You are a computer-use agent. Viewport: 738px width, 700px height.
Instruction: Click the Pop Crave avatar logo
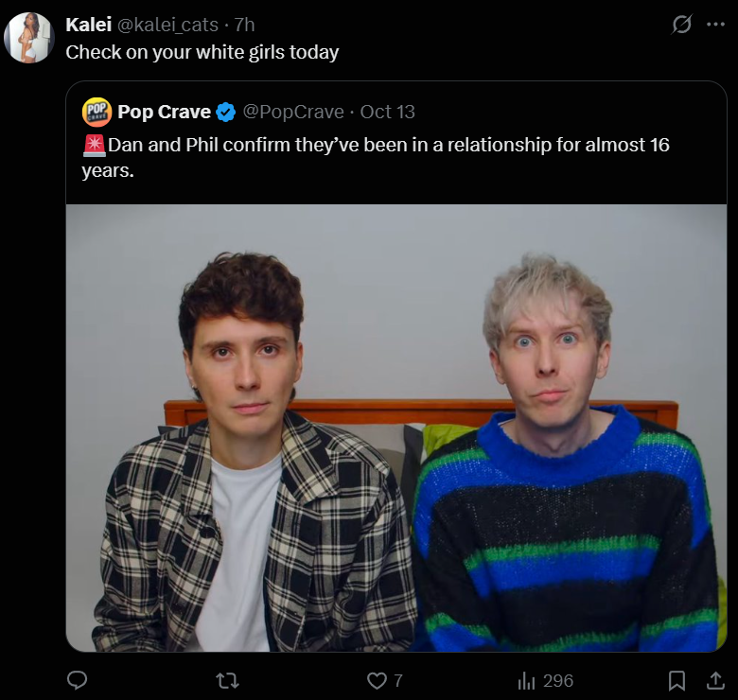(97, 112)
